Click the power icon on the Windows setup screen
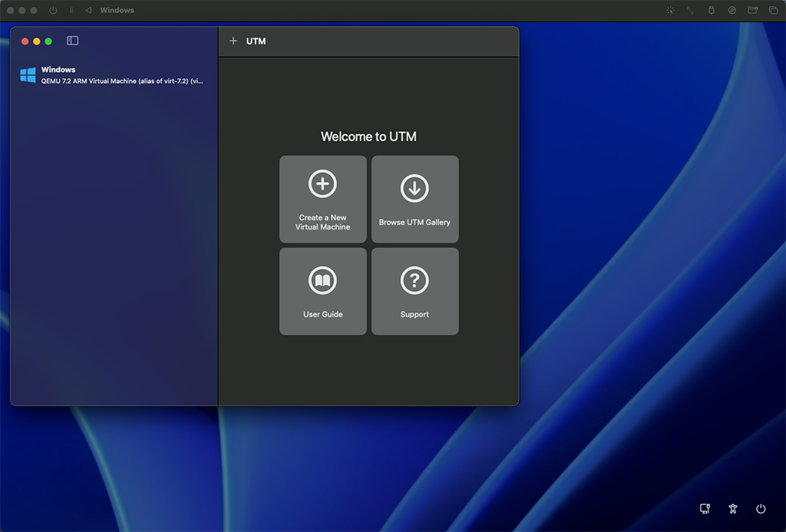 coord(761,508)
